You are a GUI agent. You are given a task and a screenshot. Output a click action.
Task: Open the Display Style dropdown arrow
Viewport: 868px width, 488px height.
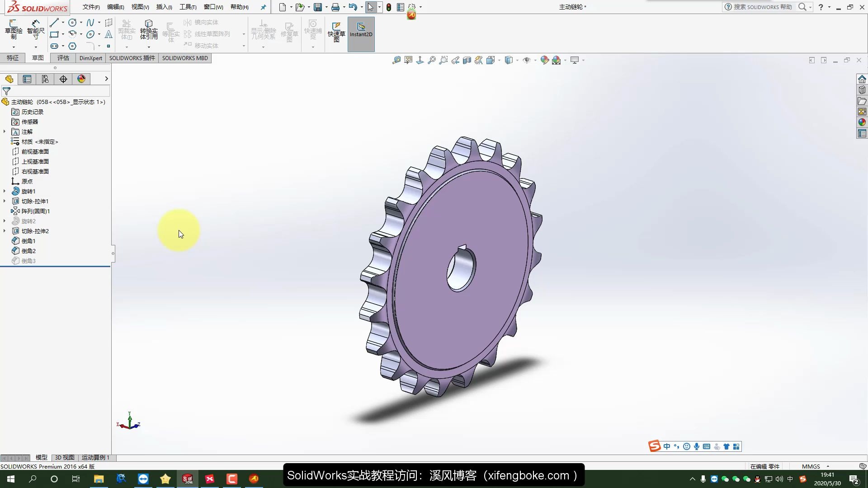click(517, 60)
